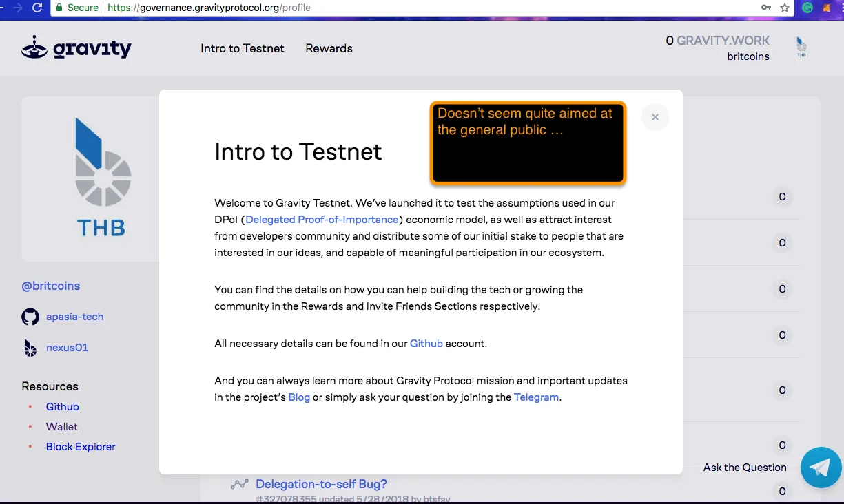Click the profile avatar icon in header

tap(801, 48)
